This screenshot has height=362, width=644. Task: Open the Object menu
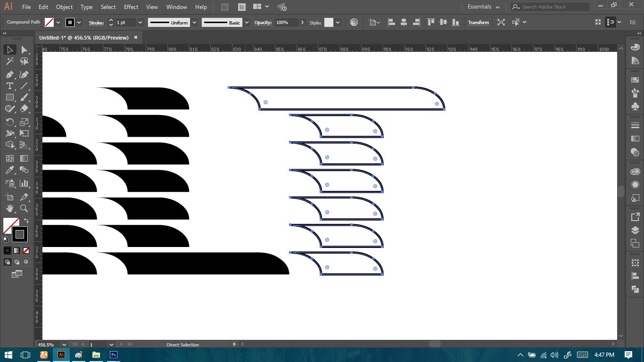[64, 7]
